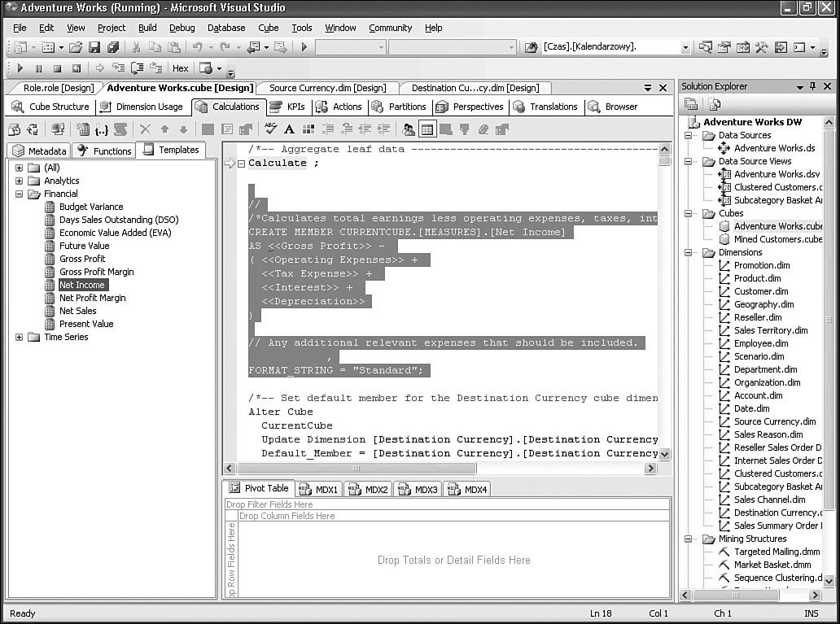840x624 pixels.
Task: Click the Open File folder icon
Action: click(76, 47)
